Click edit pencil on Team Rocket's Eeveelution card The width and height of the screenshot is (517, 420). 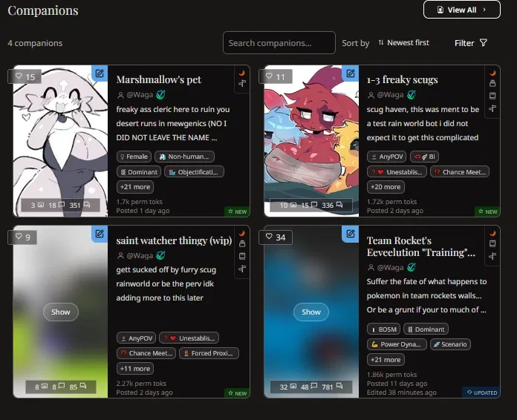(x=351, y=234)
